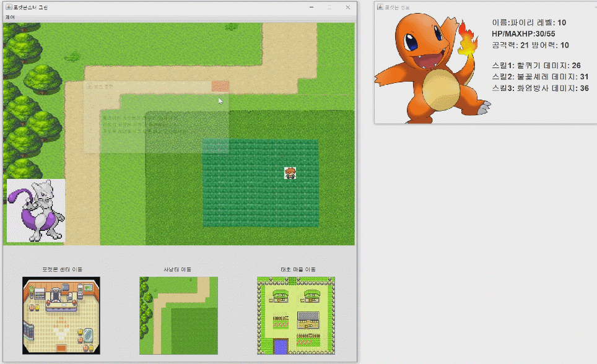
Task: Click the 스킬2: 불꽃세례 데미지: 31 line
Action: [x=540, y=77]
